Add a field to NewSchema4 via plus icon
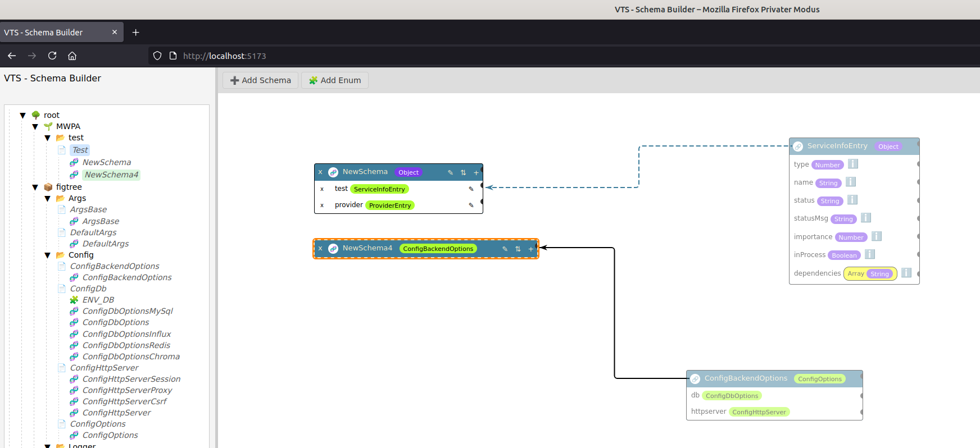 [x=530, y=249]
